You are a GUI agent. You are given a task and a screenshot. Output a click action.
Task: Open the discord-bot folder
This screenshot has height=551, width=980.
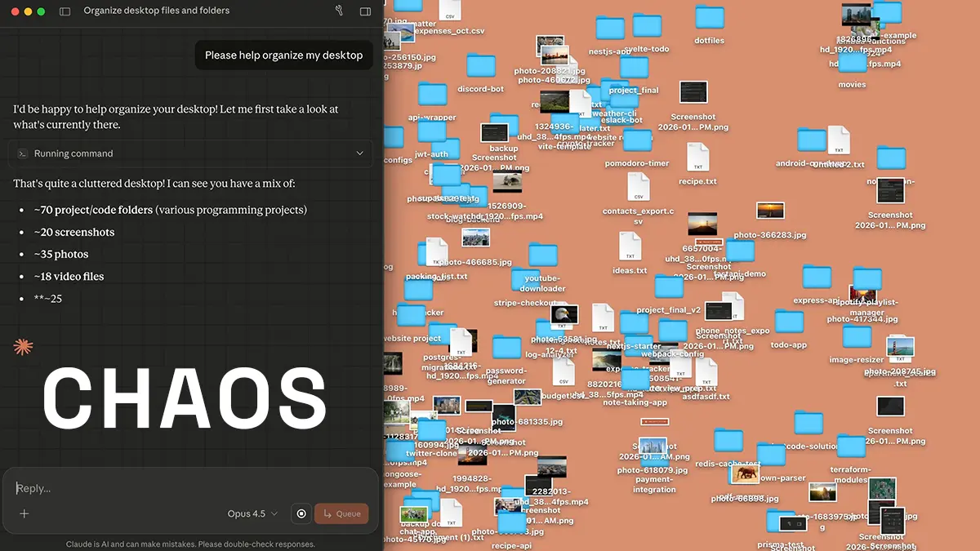click(x=482, y=65)
